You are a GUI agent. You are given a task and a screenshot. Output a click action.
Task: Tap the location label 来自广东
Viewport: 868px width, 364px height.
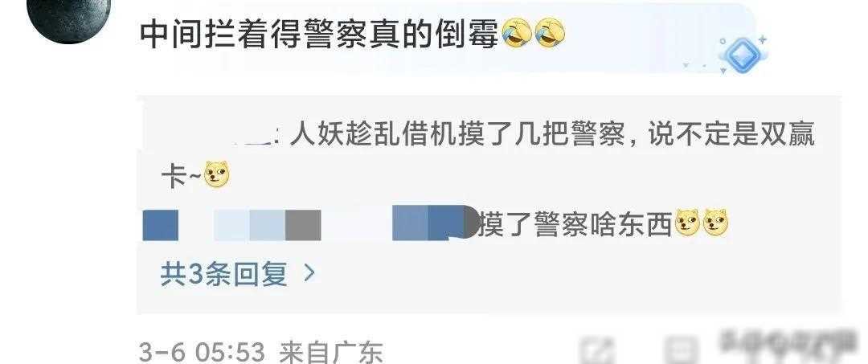330,352
